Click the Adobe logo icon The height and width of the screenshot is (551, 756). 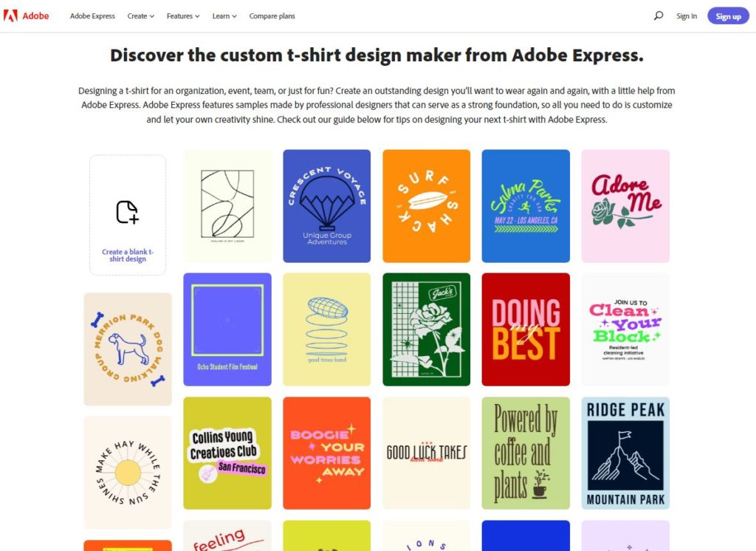(10, 16)
